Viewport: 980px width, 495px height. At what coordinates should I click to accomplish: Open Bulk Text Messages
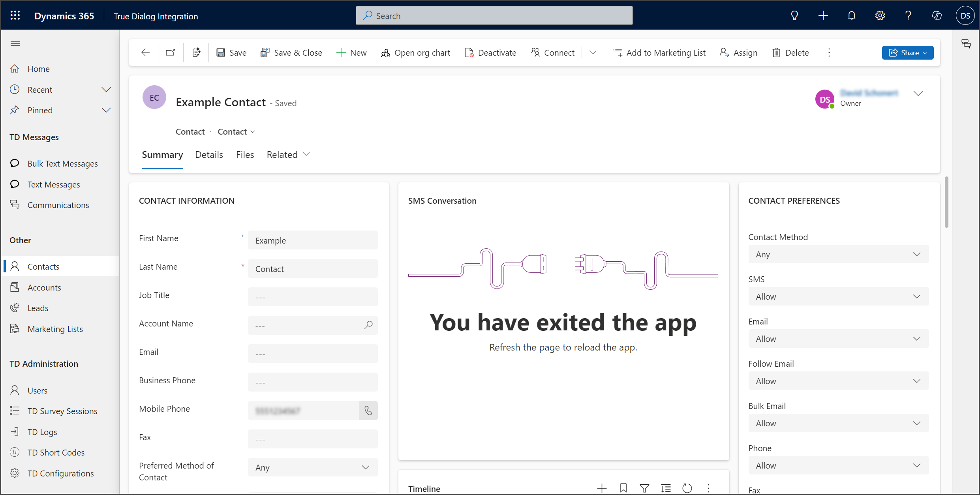coord(61,163)
